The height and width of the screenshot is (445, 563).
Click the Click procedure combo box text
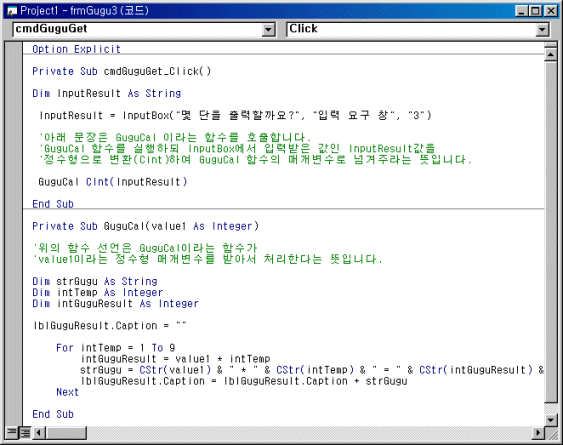coord(303,29)
